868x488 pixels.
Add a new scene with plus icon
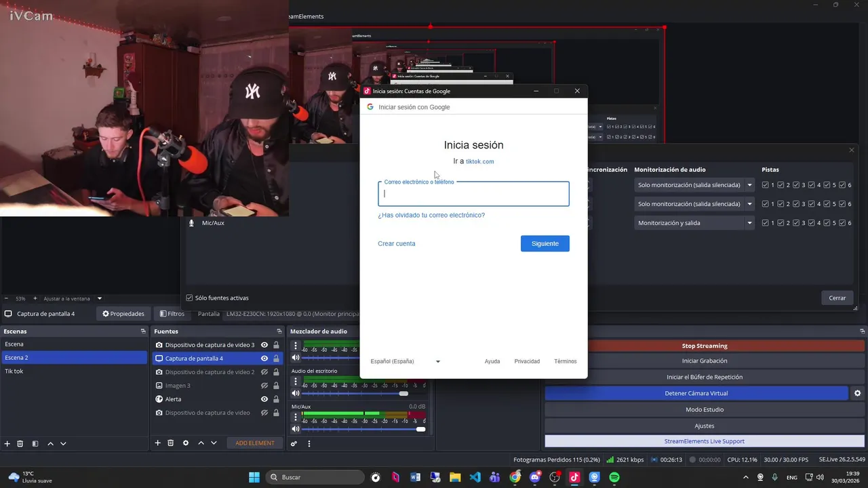pos(7,443)
